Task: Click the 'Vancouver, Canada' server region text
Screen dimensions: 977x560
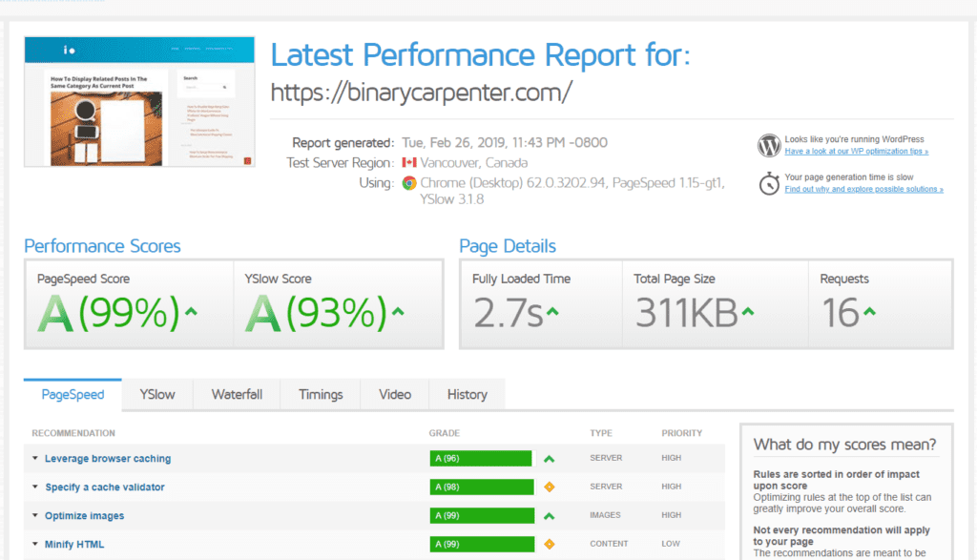Action: tap(473, 162)
